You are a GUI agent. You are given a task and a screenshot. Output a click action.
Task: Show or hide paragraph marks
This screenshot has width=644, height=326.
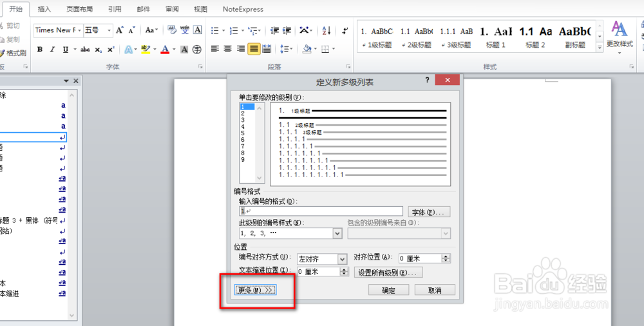345,30
